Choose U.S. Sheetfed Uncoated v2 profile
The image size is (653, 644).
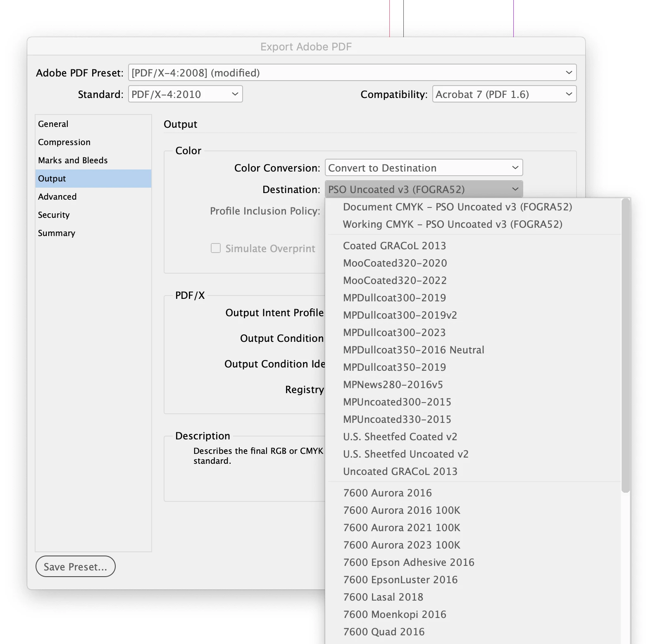(x=473, y=454)
